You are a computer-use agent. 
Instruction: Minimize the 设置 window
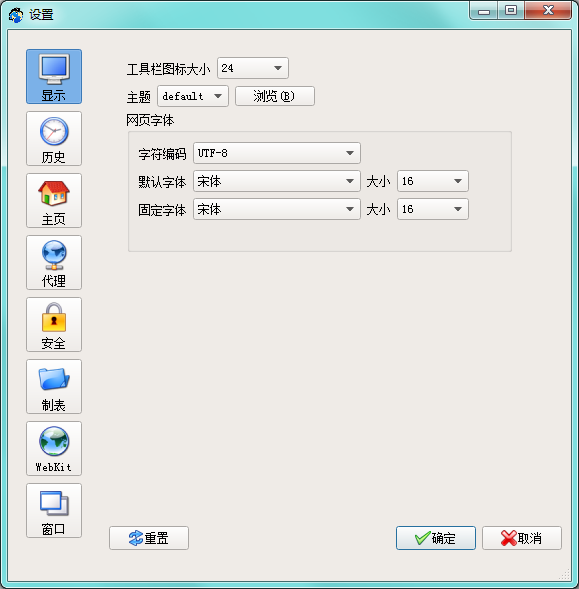tap(484, 11)
